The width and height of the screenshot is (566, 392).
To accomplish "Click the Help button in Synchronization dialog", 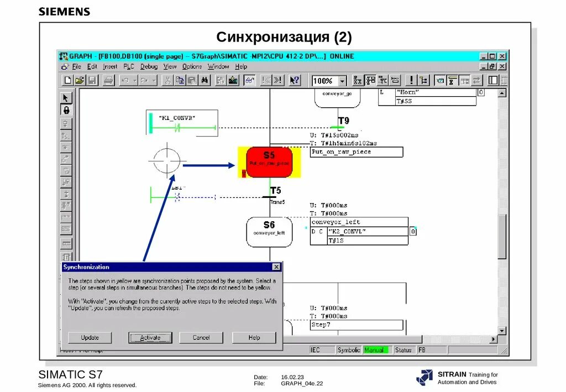I will [254, 337].
